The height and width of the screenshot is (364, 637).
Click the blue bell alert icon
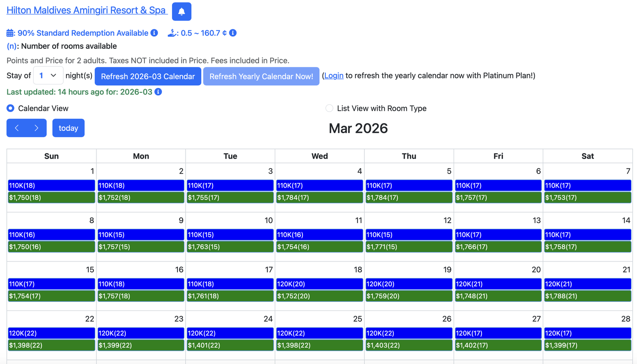pos(181,11)
